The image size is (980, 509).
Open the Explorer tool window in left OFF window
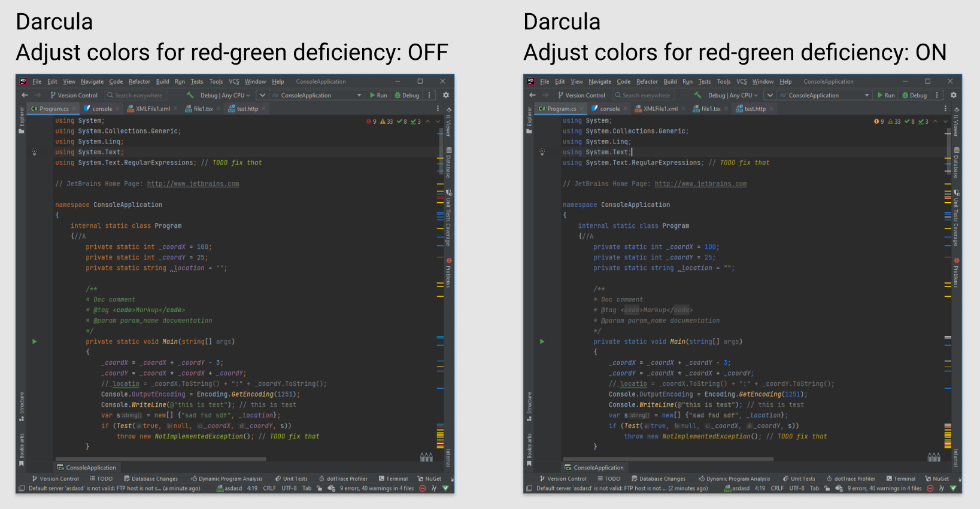[22, 119]
